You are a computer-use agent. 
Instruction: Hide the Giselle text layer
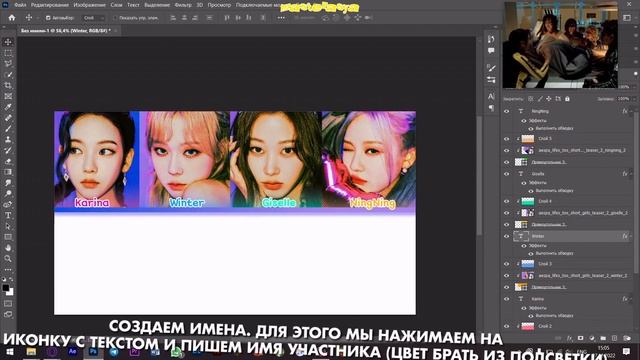click(x=507, y=174)
